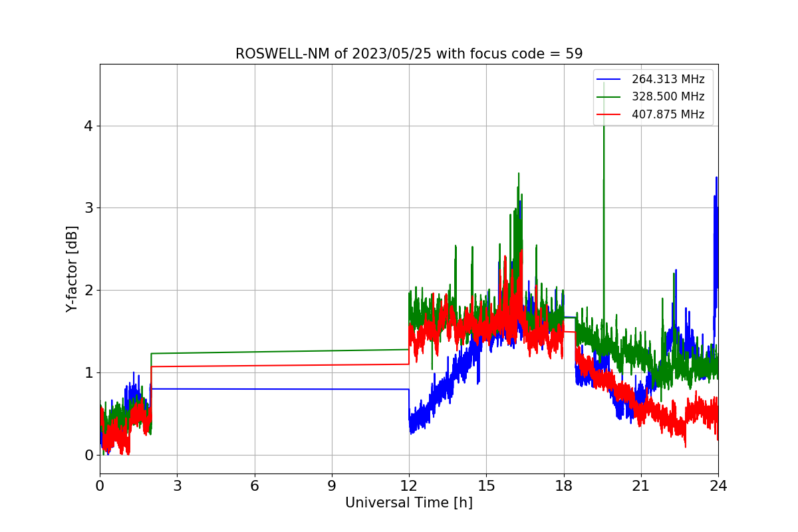Click the 328.500 MHz legend label
The width and height of the screenshot is (798, 532).
click(668, 96)
